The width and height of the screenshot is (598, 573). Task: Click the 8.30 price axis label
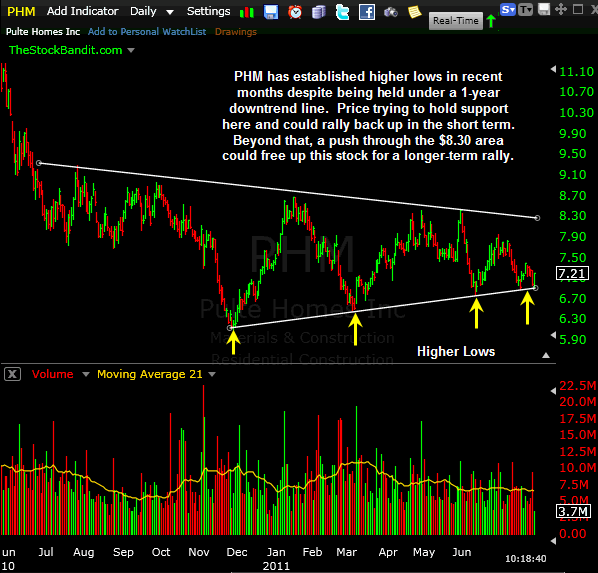click(572, 216)
